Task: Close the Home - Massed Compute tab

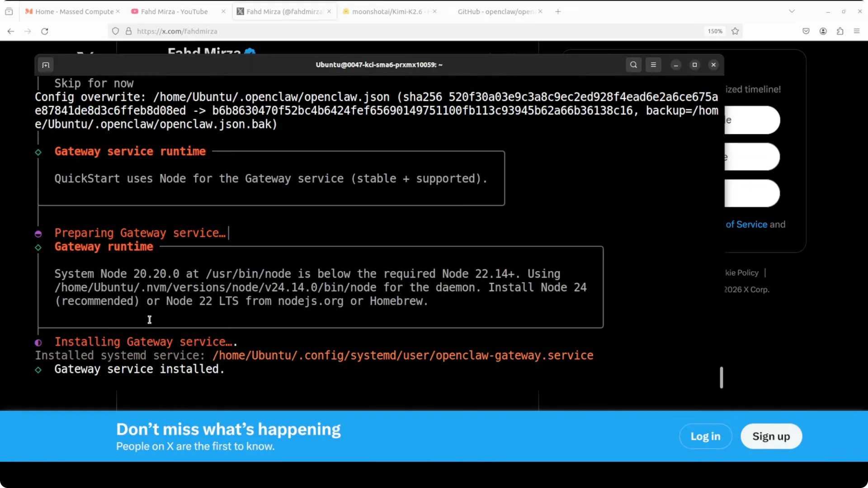Action: pos(118,11)
